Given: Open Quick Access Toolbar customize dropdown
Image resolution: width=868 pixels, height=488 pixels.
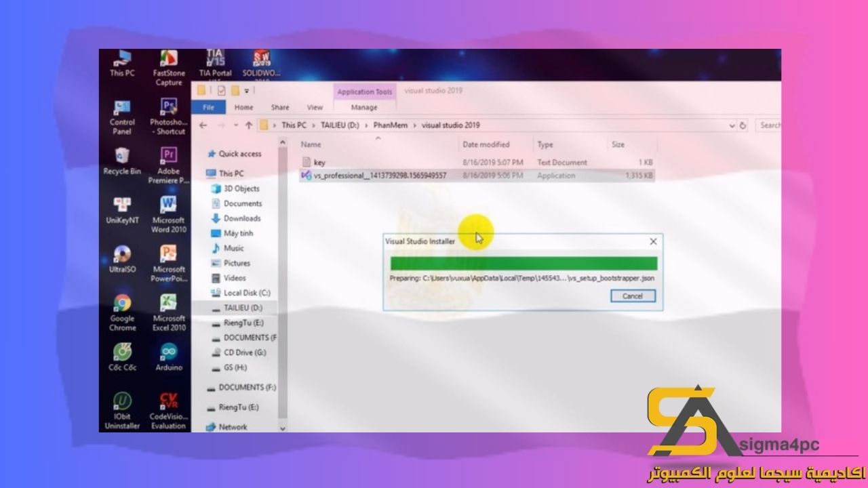Looking at the screenshot, I should coord(247,91).
